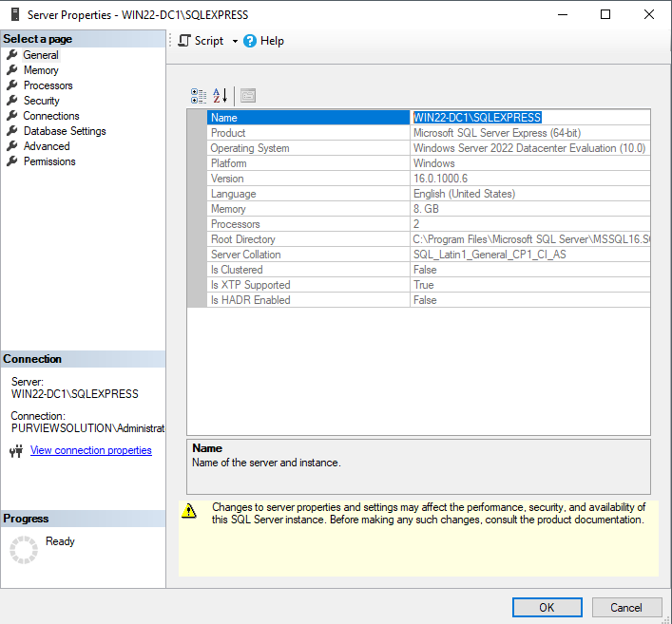Click the OK button
Screen dimensions: 672x624
tap(547, 607)
